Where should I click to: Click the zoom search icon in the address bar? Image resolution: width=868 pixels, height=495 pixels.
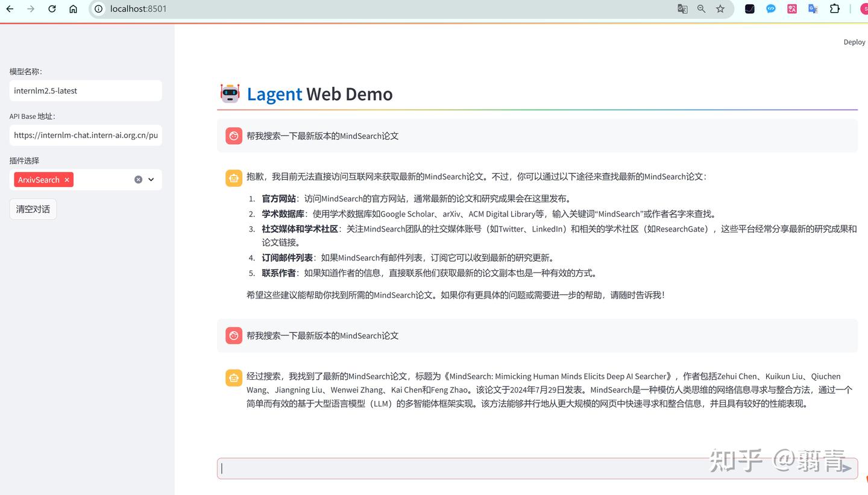(701, 9)
